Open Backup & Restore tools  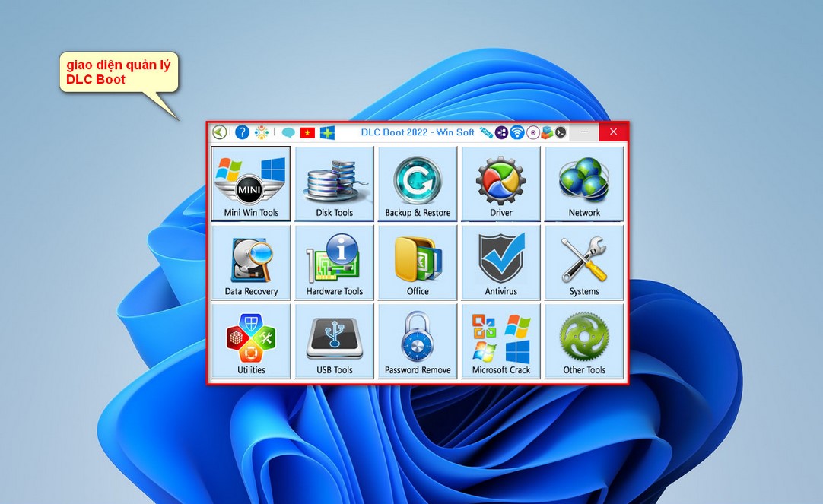pyautogui.click(x=418, y=183)
